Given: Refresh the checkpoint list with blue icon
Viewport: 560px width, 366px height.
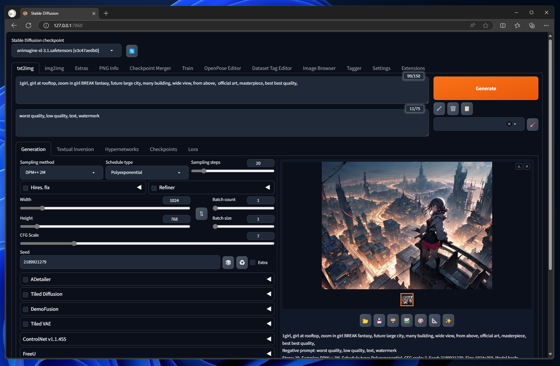Looking at the screenshot, I should click(132, 51).
